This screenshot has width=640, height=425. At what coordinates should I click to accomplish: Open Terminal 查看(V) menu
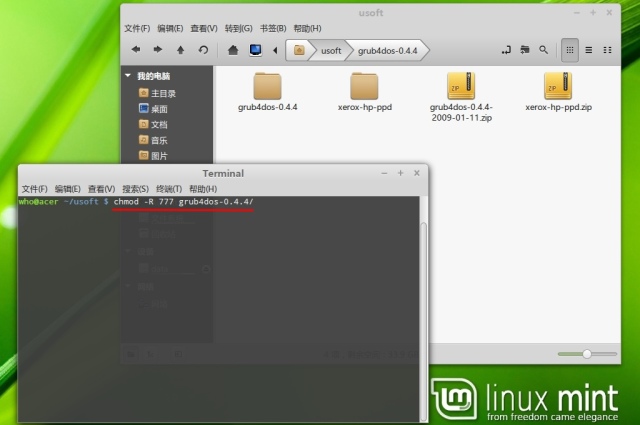tap(101, 189)
